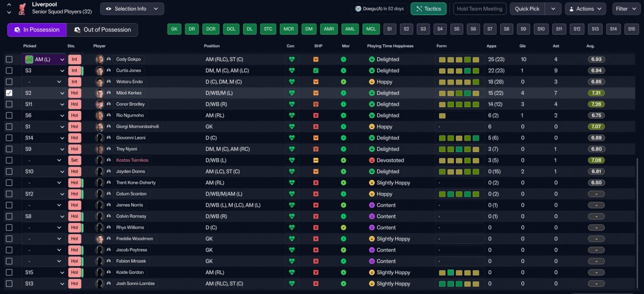Click Cody Gakpo's form squares
The image size is (644, 294).
point(459,59)
